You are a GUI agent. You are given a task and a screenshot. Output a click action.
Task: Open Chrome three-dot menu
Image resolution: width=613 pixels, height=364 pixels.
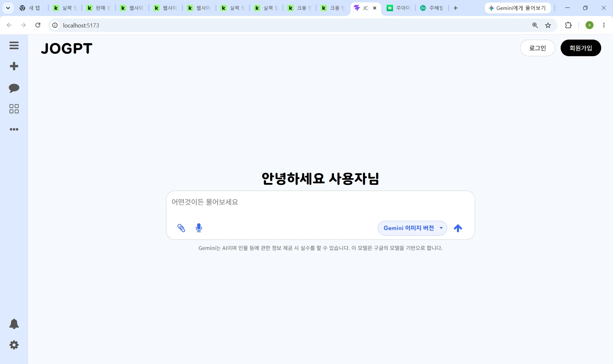[x=604, y=25]
